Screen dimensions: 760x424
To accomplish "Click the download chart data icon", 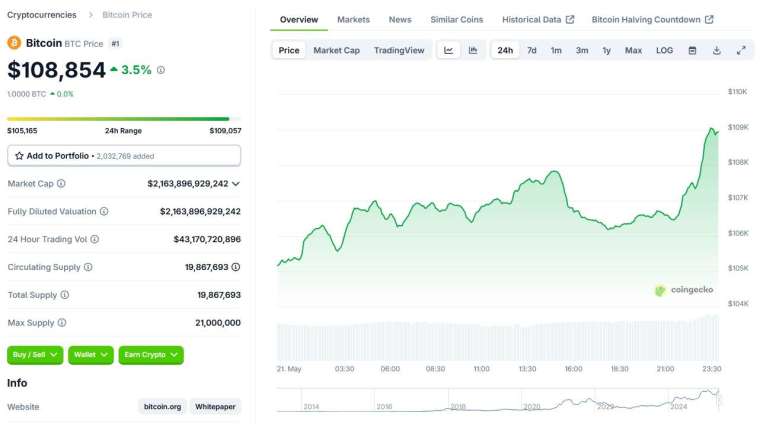I will [716, 50].
